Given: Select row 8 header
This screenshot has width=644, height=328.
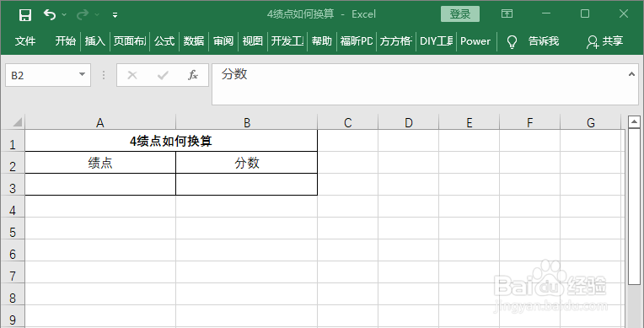Looking at the screenshot, I should click(13, 294).
